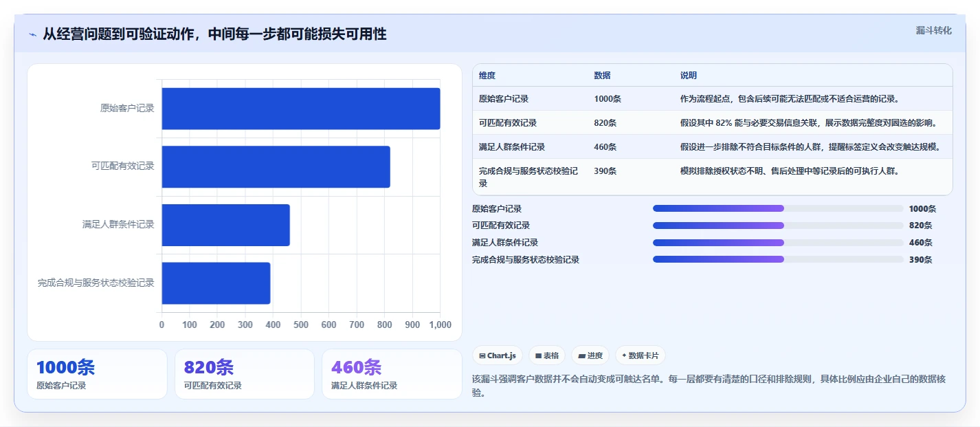Select table cell 可匹配有效记录
Screen dimensions: 980x427
(508, 123)
